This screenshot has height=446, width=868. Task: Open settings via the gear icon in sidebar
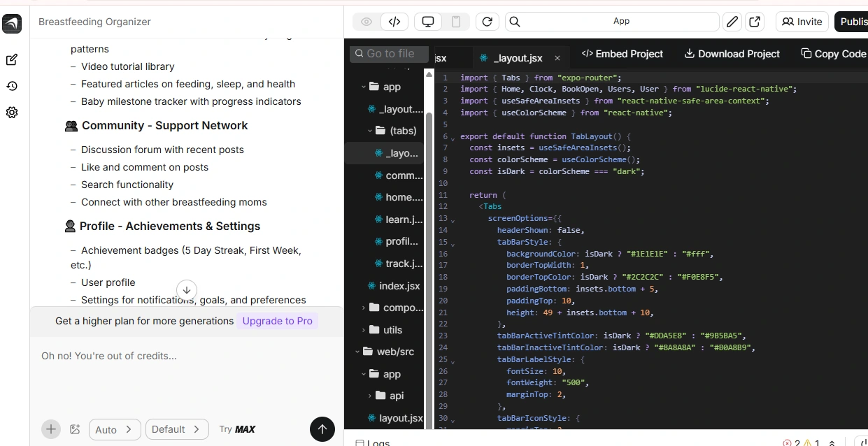(12, 113)
